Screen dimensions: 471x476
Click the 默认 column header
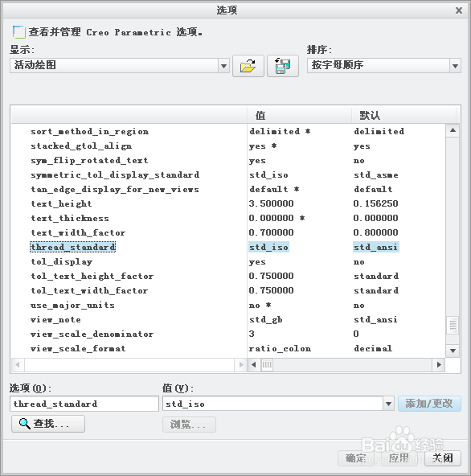click(x=404, y=115)
